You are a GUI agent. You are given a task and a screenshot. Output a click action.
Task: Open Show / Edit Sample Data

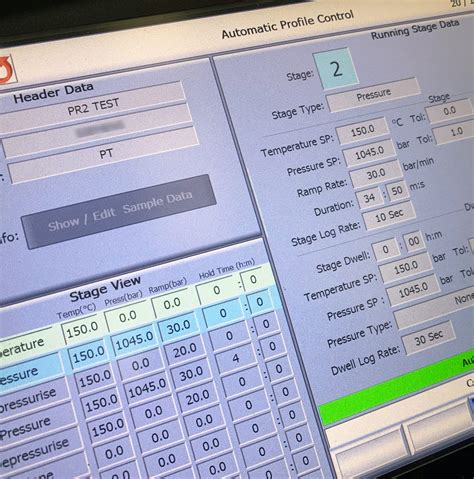click(x=119, y=212)
